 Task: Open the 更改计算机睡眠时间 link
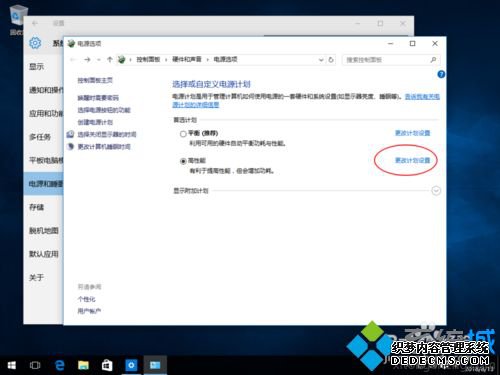pyautogui.click(x=104, y=147)
